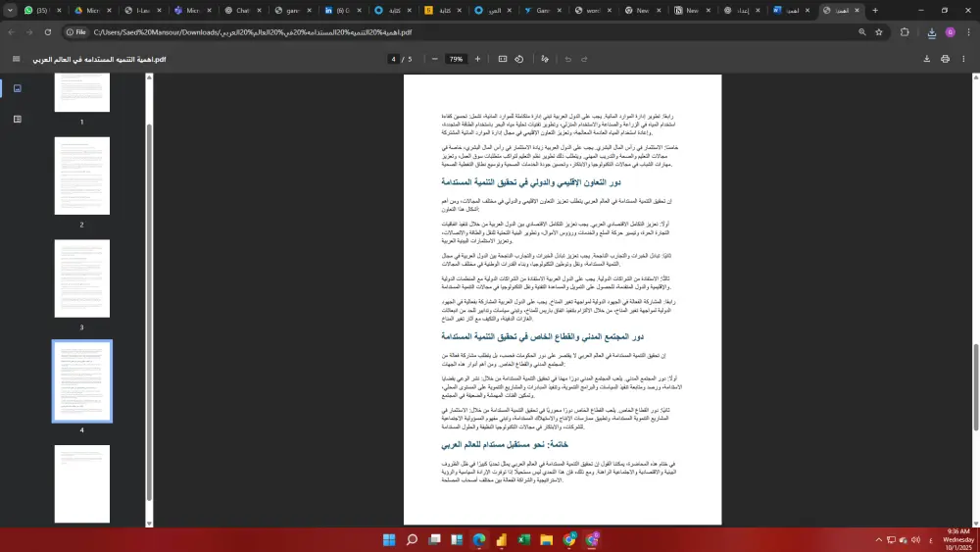Show hidden system tray icons
The height and width of the screenshot is (552, 980).
click(x=879, y=539)
